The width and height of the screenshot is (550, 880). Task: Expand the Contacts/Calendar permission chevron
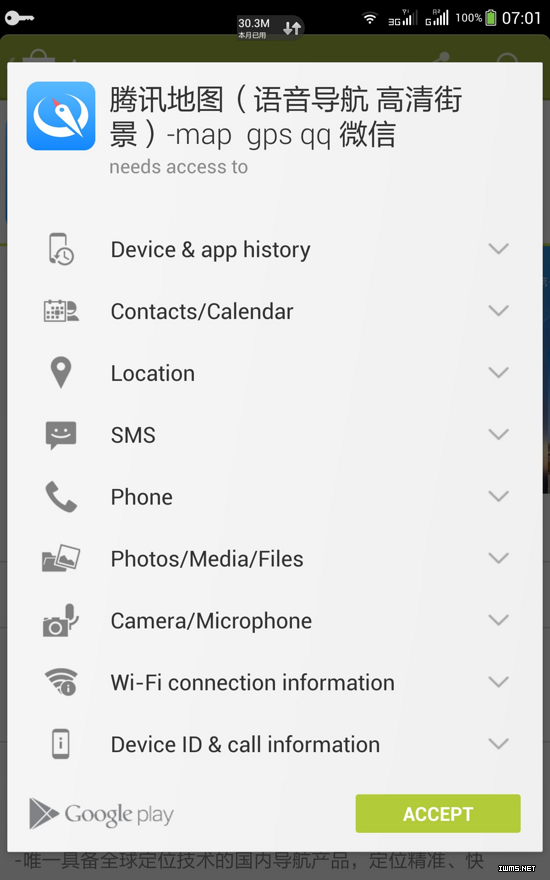(498, 310)
